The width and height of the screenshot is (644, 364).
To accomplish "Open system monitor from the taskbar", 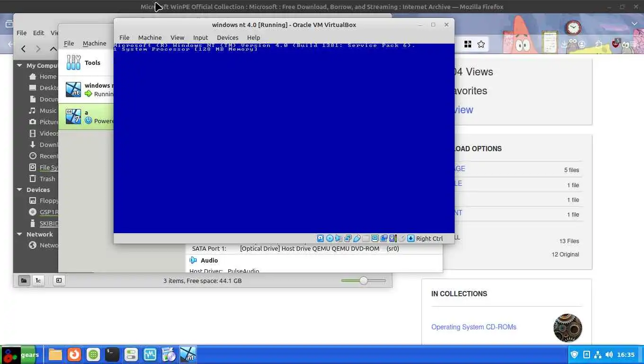I will [x=150, y=355].
